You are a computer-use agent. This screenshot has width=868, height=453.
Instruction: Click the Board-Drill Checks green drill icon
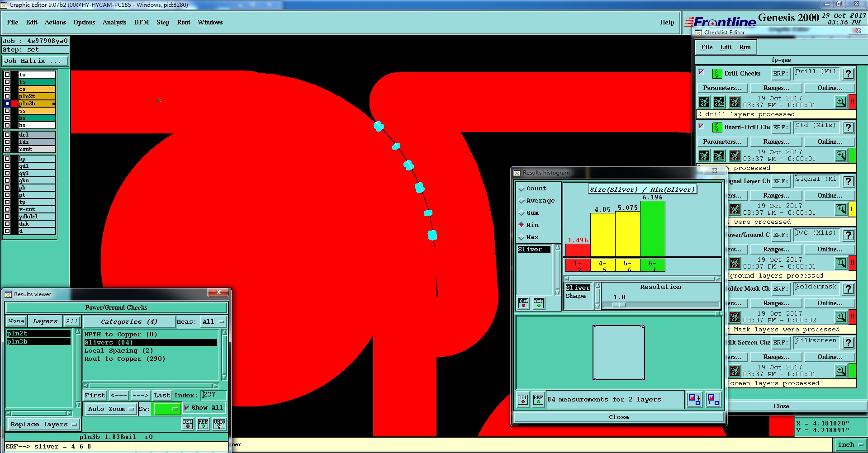point(717,127)
